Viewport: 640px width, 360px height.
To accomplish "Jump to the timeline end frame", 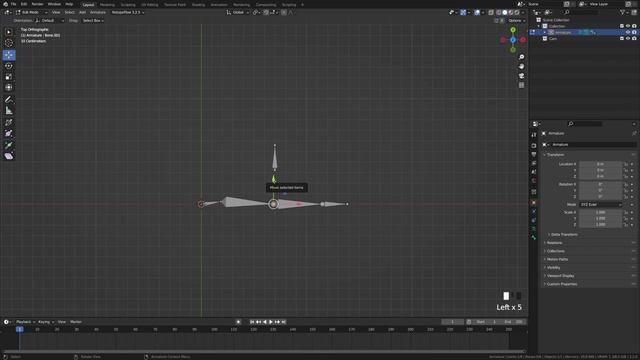I will tap(284, 322).
